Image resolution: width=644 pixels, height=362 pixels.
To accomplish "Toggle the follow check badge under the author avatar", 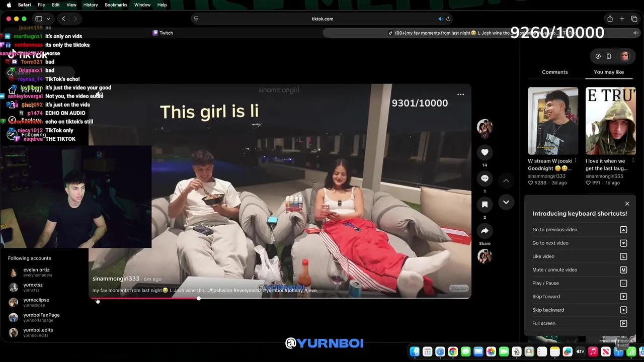I will click(x=485, y=135).
